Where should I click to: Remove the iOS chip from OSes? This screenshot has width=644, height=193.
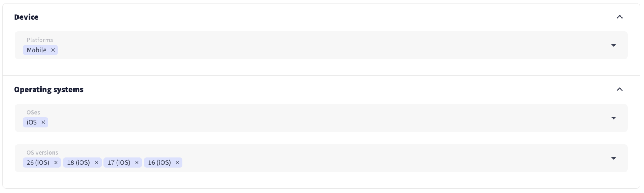pyautogui.click(x=43, y=122)
